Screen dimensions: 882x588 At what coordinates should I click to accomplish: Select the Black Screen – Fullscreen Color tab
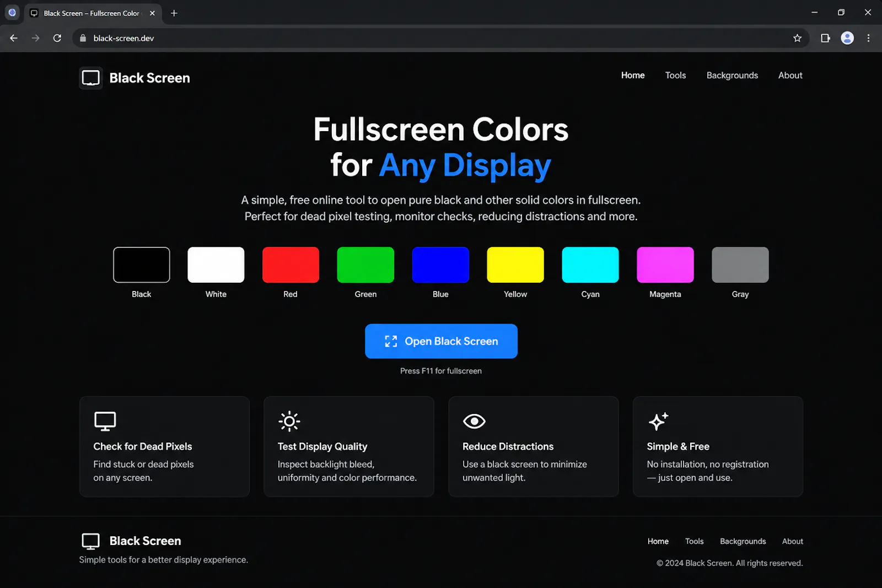click(x=93, y=13)
